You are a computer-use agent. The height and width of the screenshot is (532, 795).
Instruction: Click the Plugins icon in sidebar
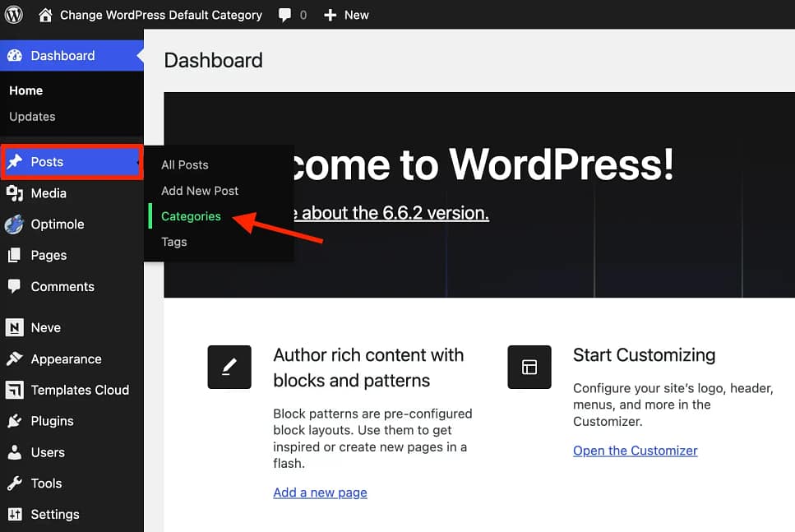coord(16,421)
